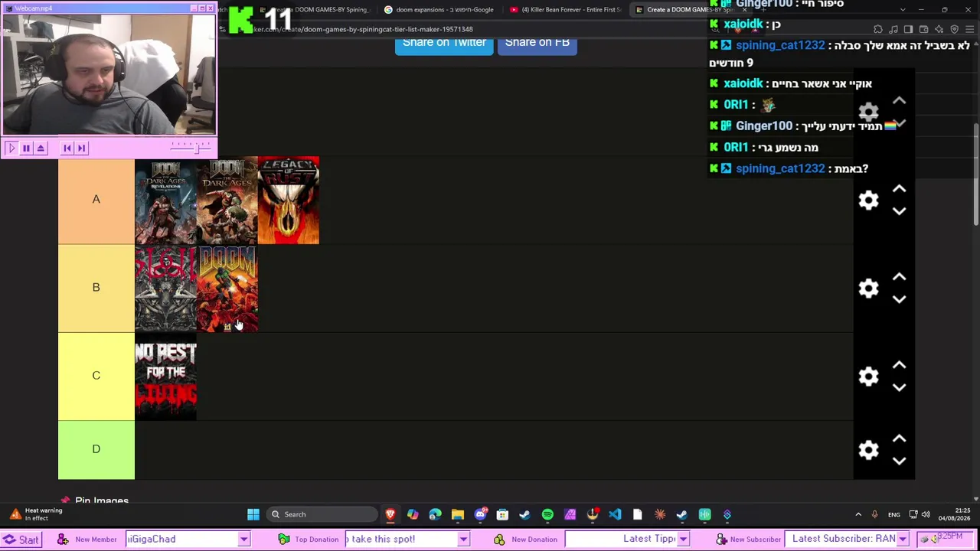Click Share on Twitter button

coord(444,44)
